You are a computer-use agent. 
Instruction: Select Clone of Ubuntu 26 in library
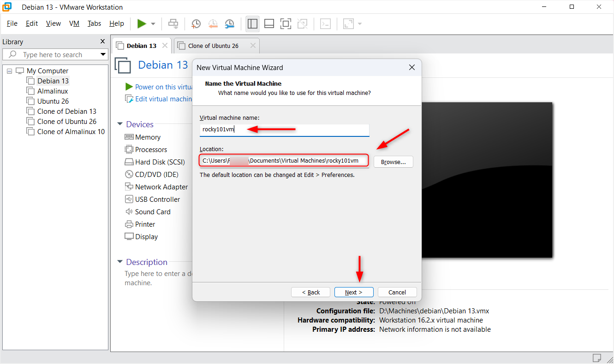(x=67, y=122)
